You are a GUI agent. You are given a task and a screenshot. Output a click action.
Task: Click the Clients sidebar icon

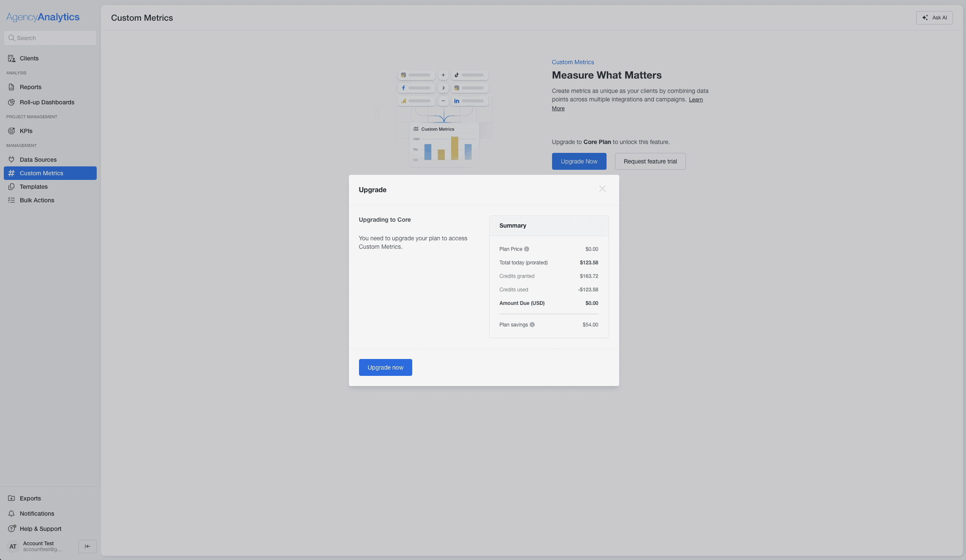click(x=11, y=58)
